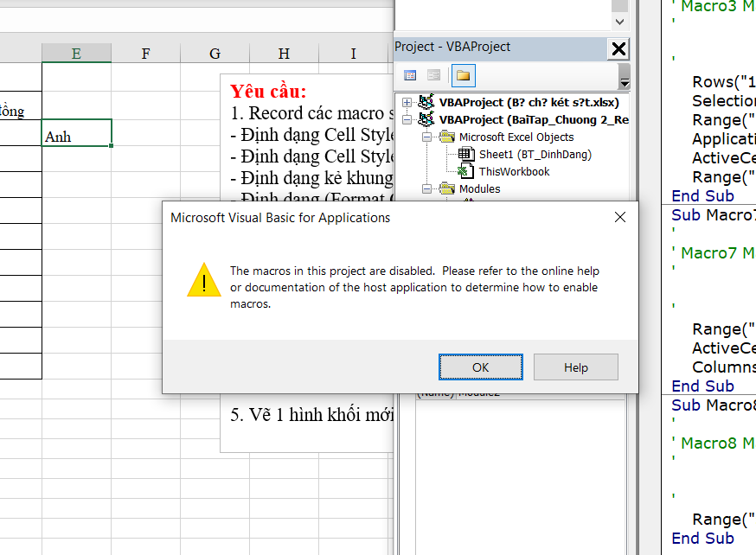Viewport: 756px width, 555px height.
Task: Click the Rows("1 code line
Action: (724, 81)
